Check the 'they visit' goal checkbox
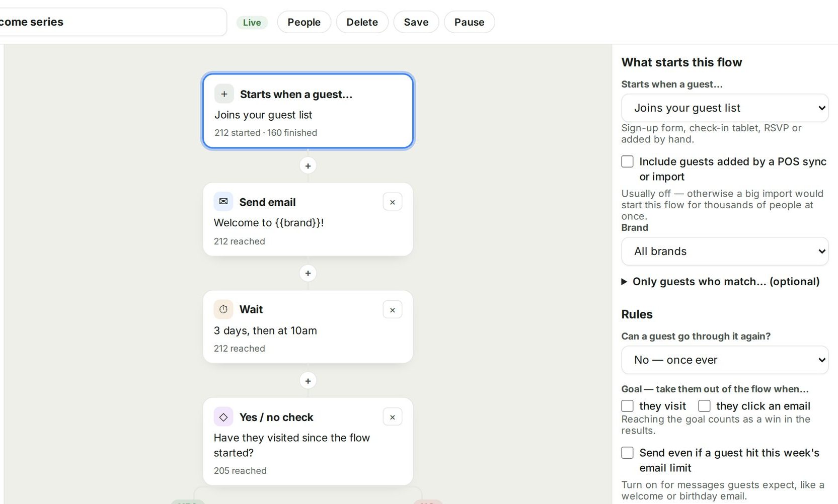This screenshot has width=838, height=504. (x=628, y=406)
